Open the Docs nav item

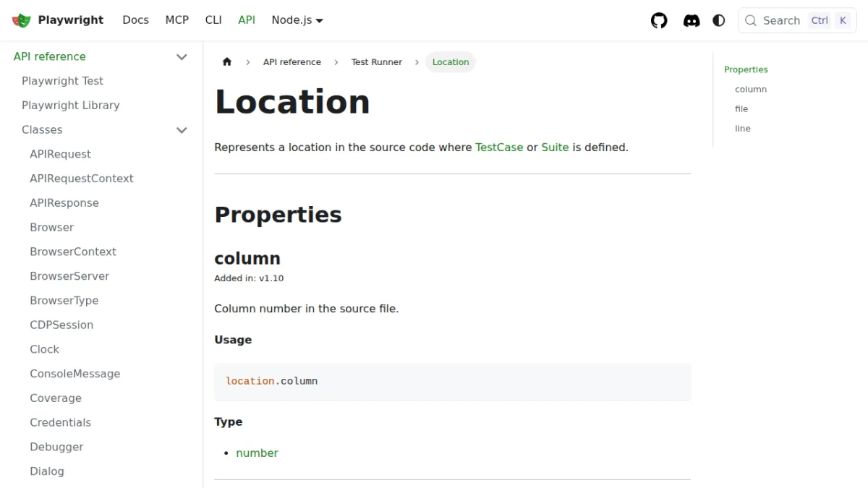[x=135, y=20]
